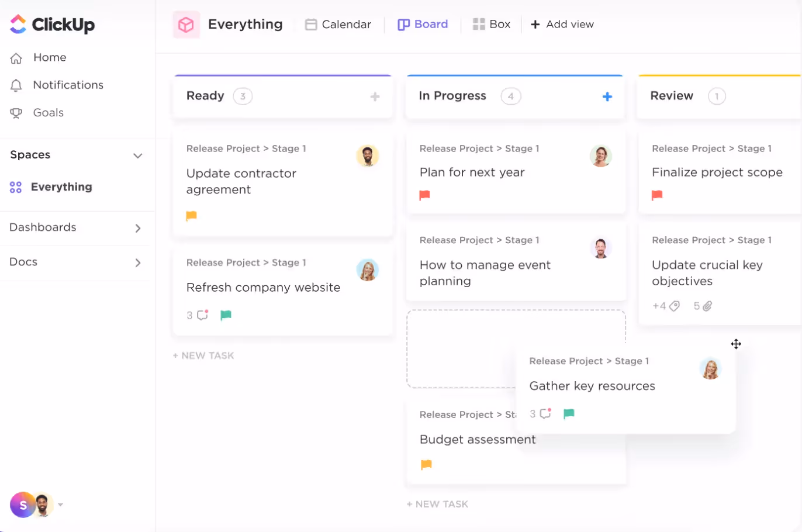This screenshot has height=532, width=802.
Task: Click the Everything title in top bar
Action: click(246, 25)
